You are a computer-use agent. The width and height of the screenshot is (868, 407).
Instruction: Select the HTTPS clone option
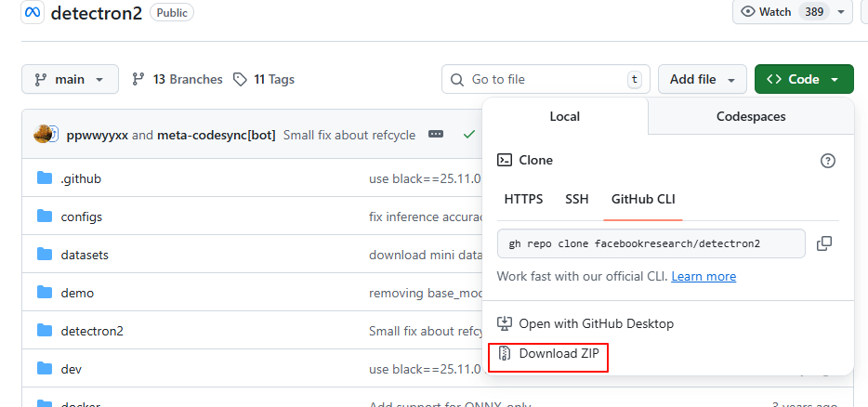coord(523,200)
